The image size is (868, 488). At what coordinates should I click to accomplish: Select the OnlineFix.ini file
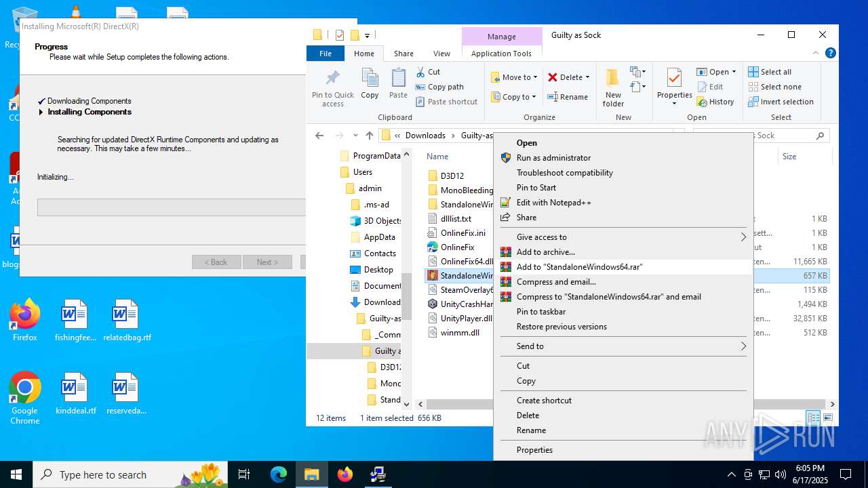point(462,233)
